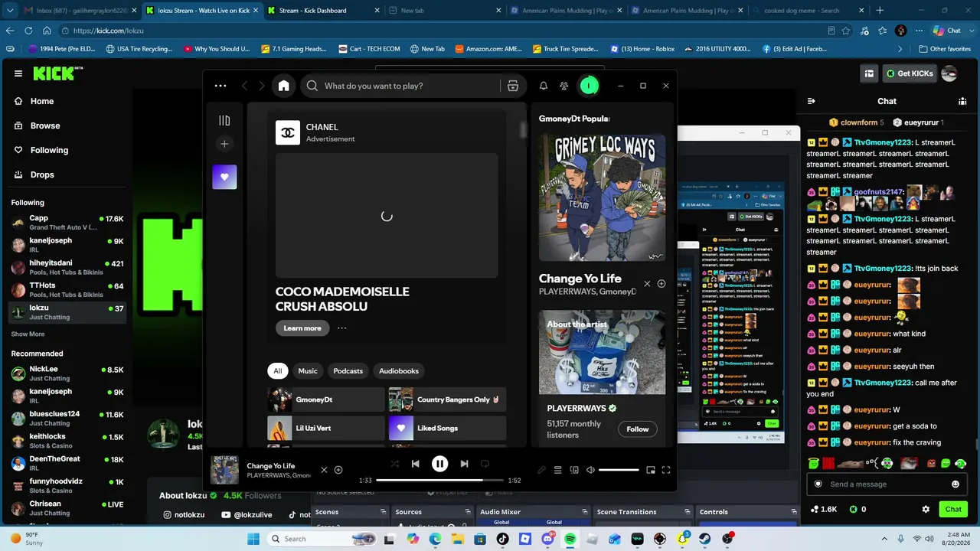Select the Audiobooks filter chip
This screenshot has height=551, width=980.
click(399, 371)
